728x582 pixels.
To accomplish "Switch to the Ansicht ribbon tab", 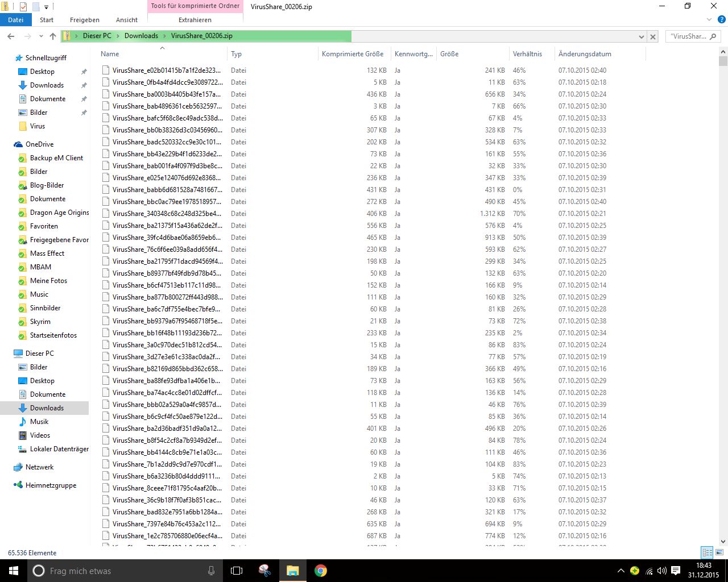I will (x=127, y=20).
